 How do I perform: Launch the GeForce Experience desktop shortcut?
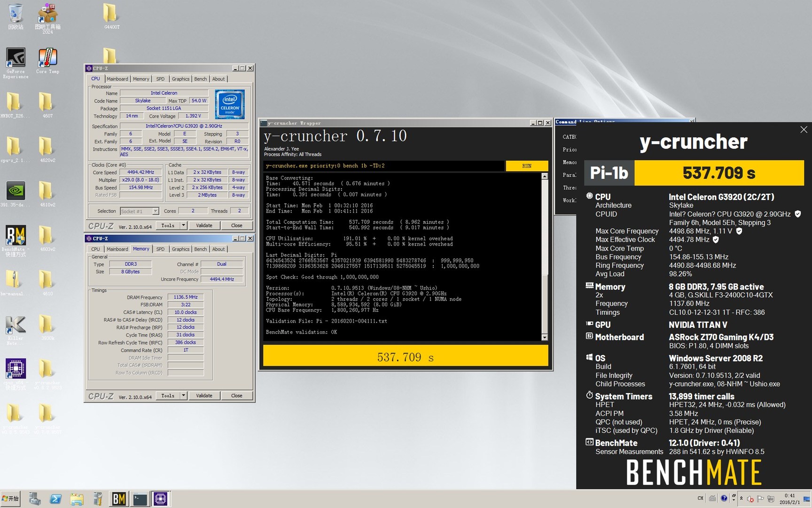(16, 63)
